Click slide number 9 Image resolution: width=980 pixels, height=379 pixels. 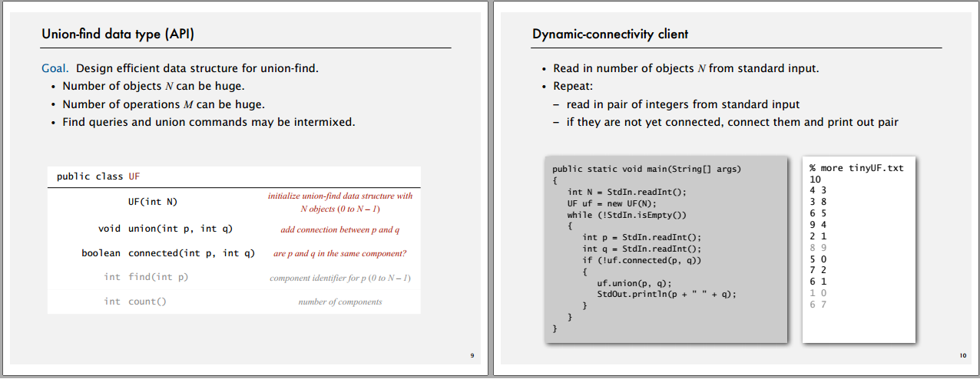(472, 355)
